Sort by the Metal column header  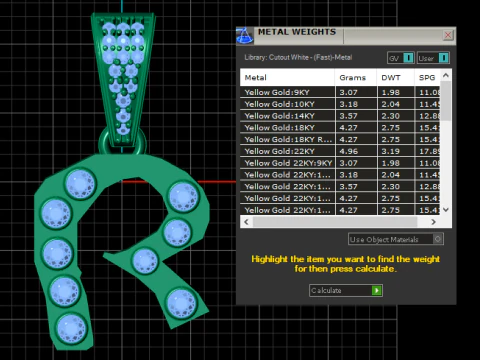(x=287, y=78)
